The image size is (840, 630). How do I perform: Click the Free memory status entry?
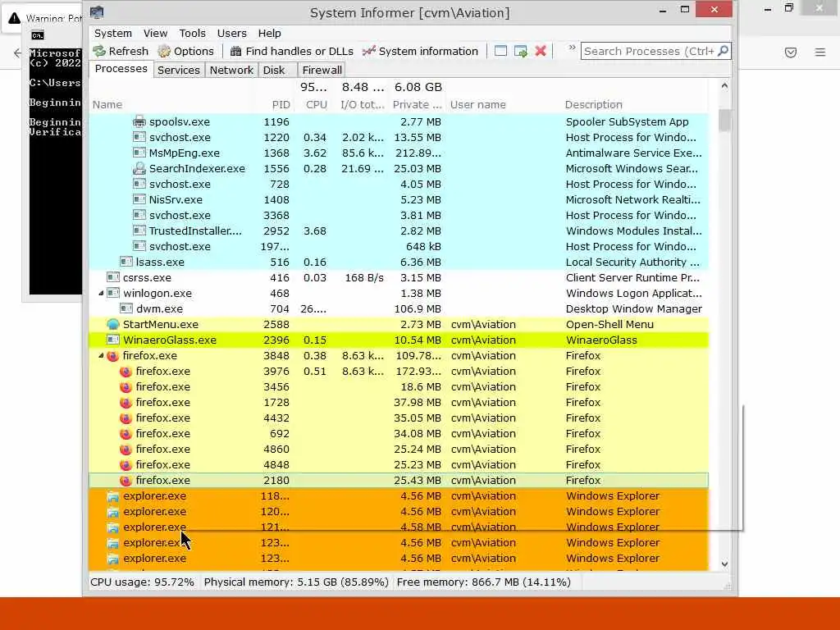[x=484, y=582]
